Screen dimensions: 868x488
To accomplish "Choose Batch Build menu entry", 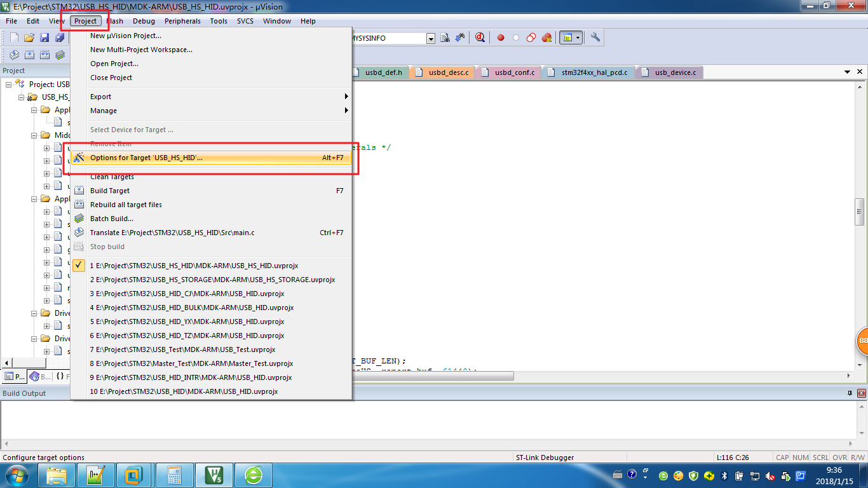I will [x=211, y=219].
